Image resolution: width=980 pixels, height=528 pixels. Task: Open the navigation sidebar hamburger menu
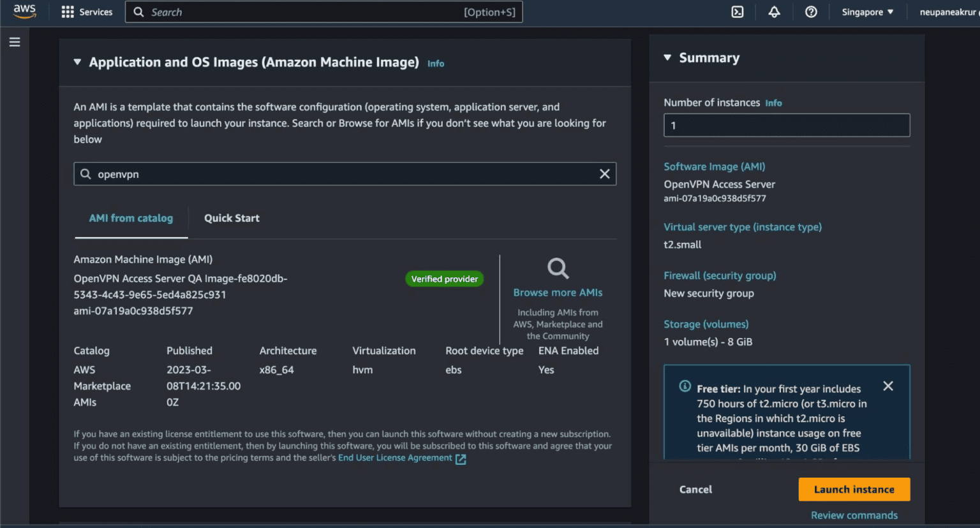[15, 41]
